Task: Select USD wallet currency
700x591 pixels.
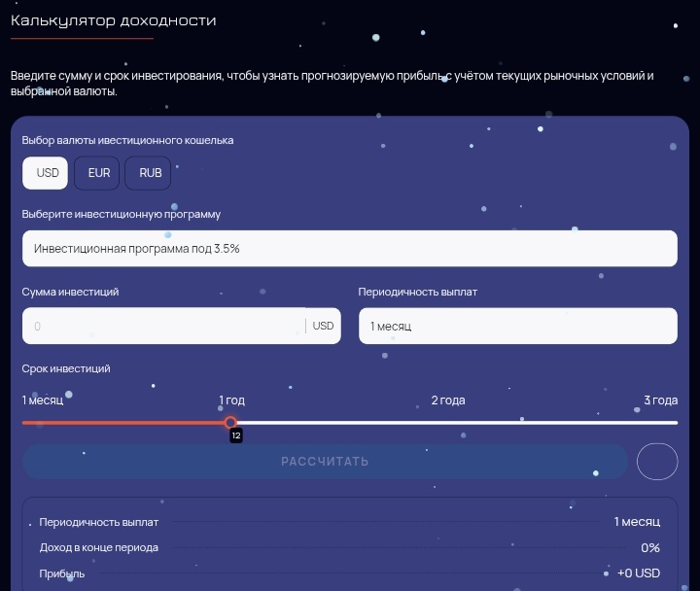Action: click(x=47, y=173)
